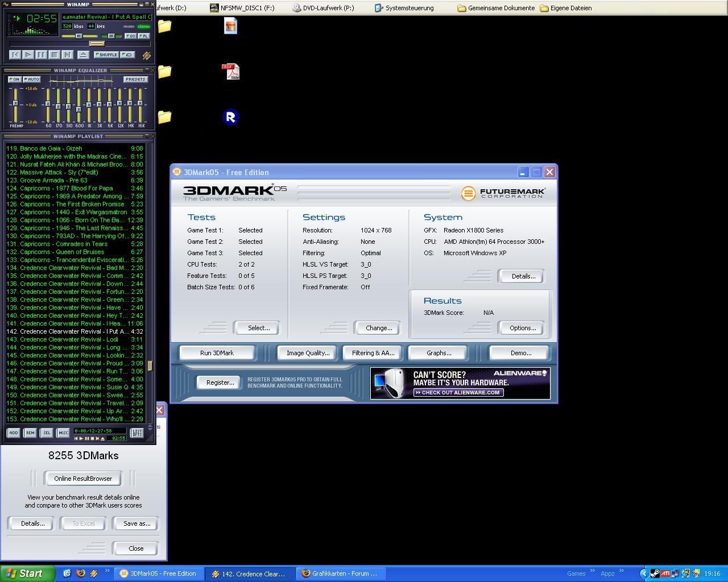Click Winamp eject open file button
This screenshot has width=728, height=582.
click(83, 55)
